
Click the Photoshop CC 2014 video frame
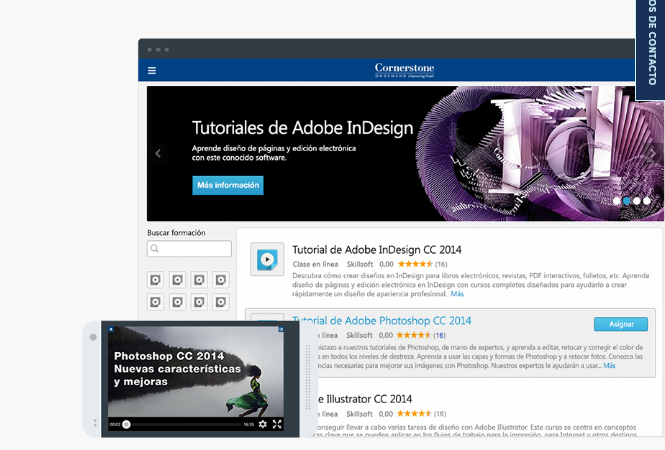(x=196, y=372)
